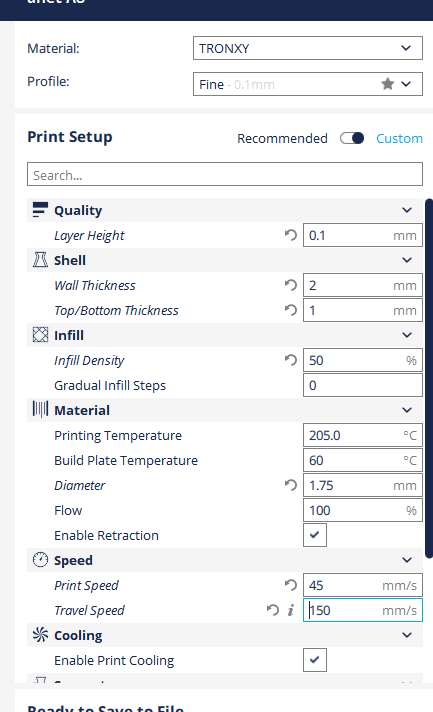433x712 pixels.
Task: Click the Infill Density setting label
Action: pos(89,360)
